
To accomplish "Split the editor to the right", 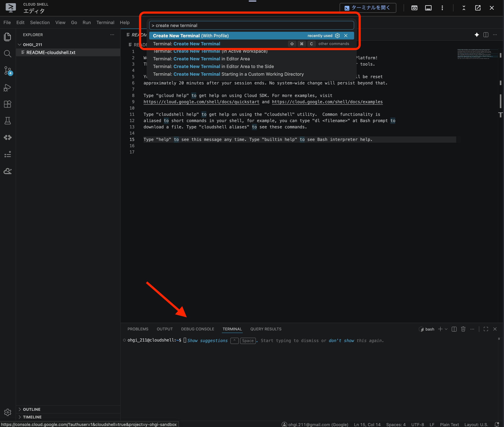I will (486, 35).
